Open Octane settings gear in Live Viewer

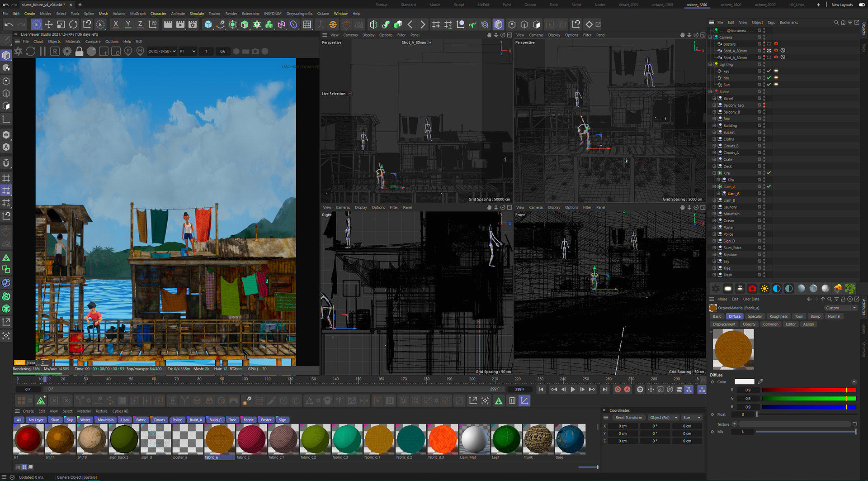67,51
